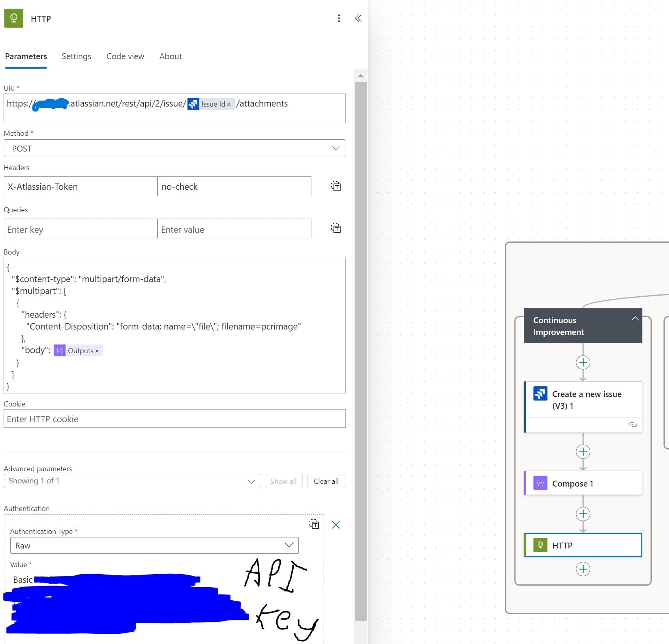Switch to the Code view tab
669x644 pixels.
point(125,56)
